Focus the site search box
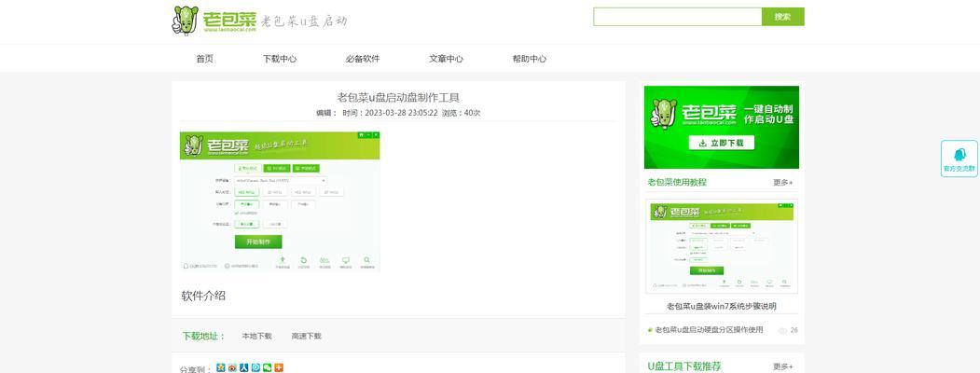The image size is (980, 373). (x=678, y=17)
